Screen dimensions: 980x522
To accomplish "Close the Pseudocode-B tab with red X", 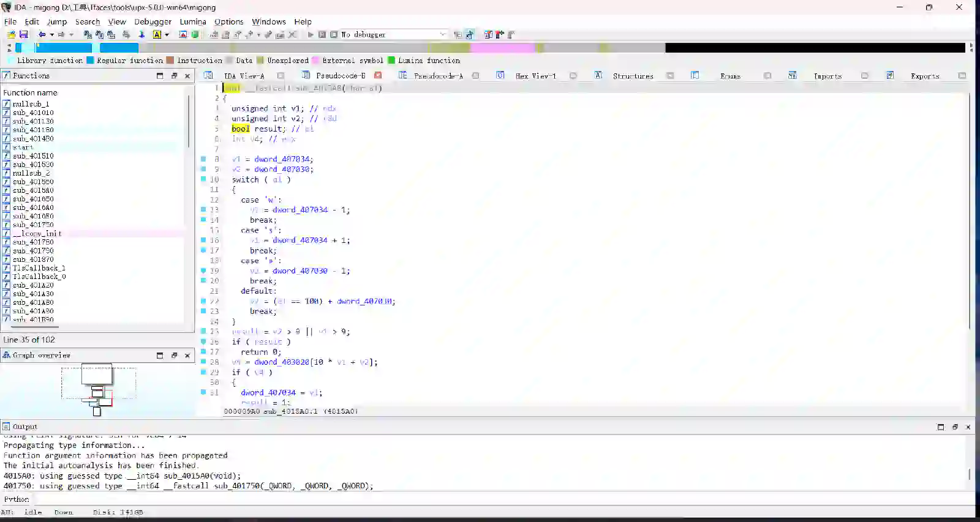I will (x=378, y=76).
